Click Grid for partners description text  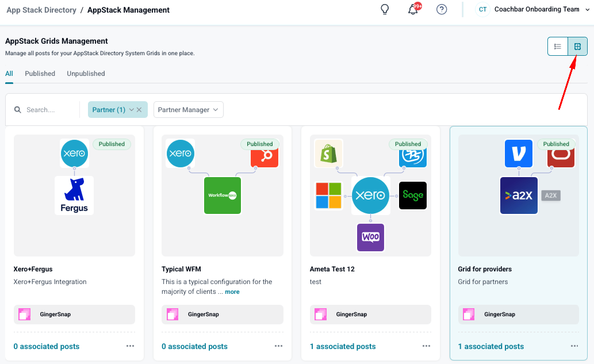(x=483, y=282)
